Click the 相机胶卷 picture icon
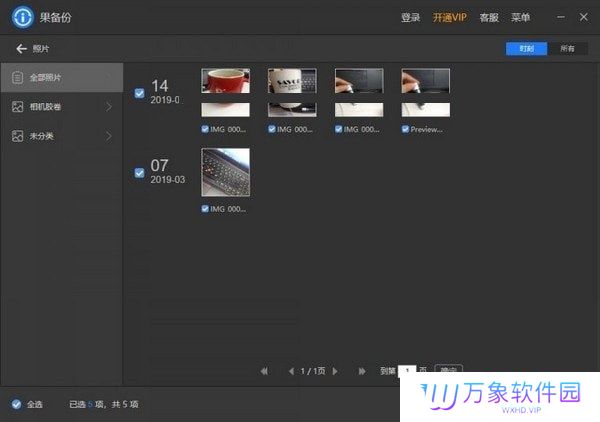This screenshot has width=600, height=422. click(x=17, y=106)
